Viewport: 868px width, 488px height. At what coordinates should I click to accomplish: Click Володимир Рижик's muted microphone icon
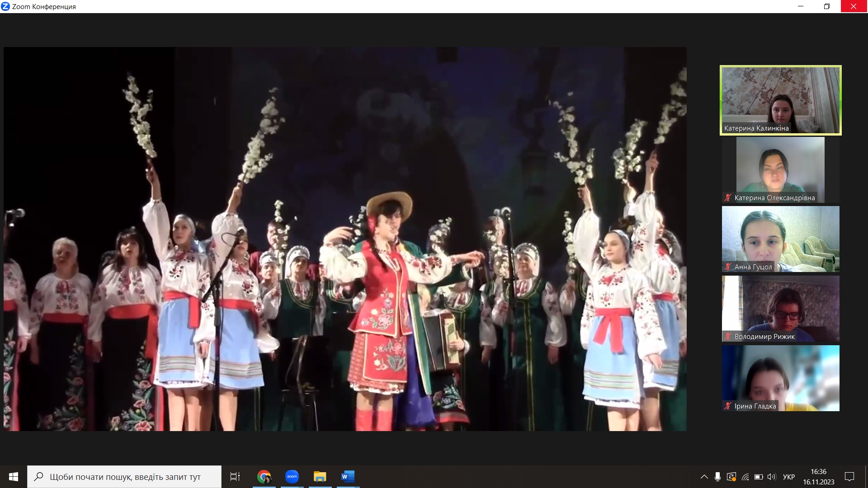click(728, 336)
